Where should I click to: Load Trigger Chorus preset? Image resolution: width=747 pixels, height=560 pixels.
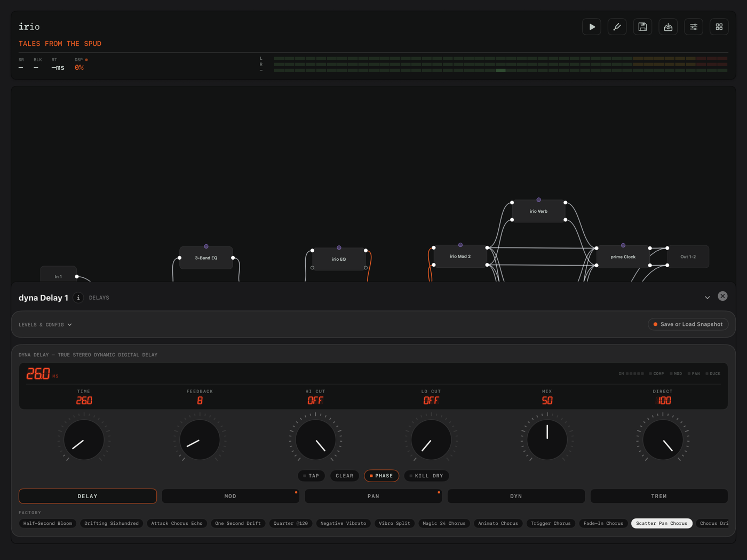[x=551, y=523]
